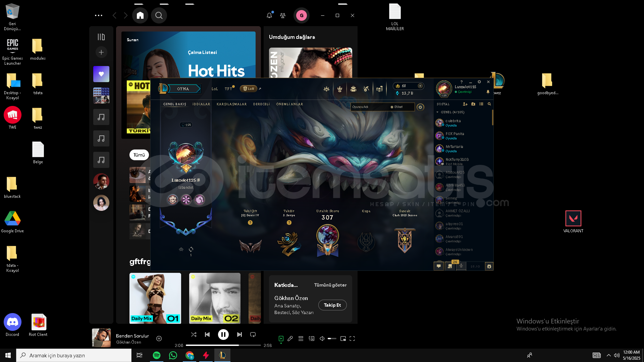Select friend NotTurry3103 in friends list
Screen dimensions: 644x362
tap(463, 162)
